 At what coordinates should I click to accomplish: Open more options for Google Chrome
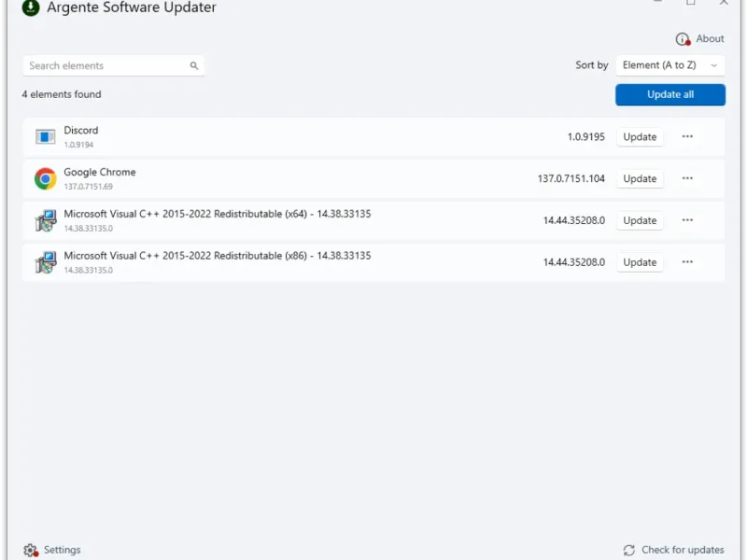pos(687,178)
